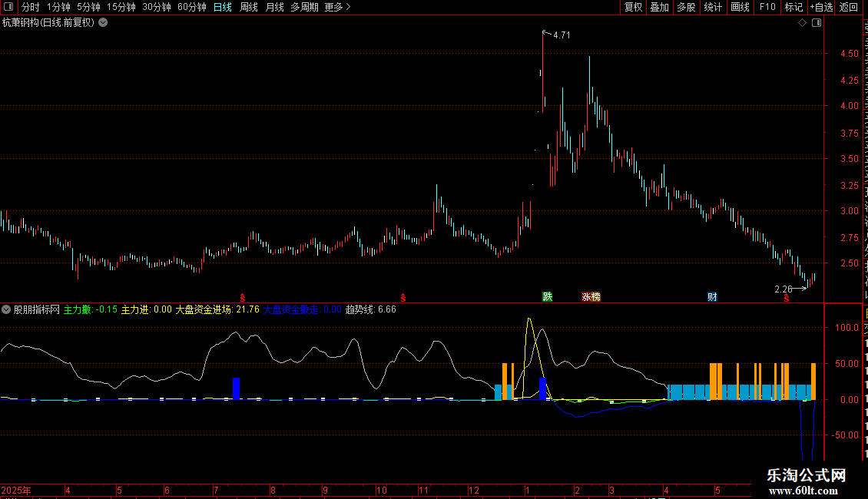Toggle the right sidebar panel icon
The width and height of the screenshot is (868, 499).
coord(817,23)
